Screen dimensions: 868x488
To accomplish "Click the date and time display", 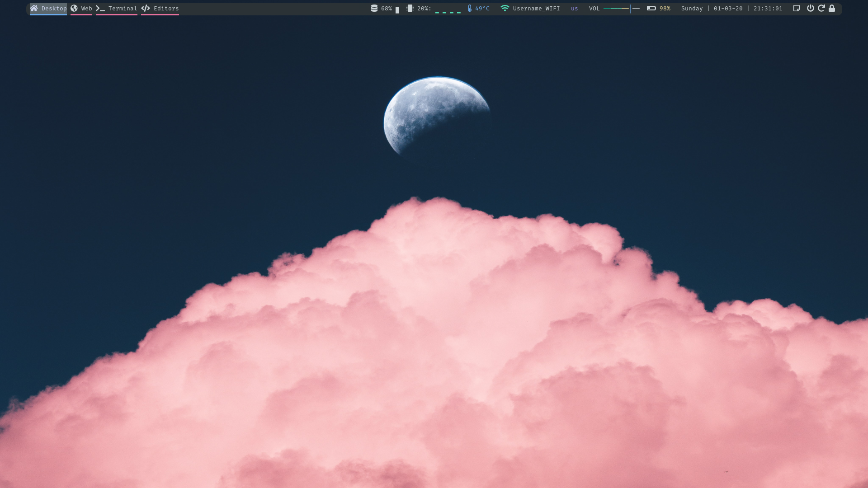I will tap(731, 9).
